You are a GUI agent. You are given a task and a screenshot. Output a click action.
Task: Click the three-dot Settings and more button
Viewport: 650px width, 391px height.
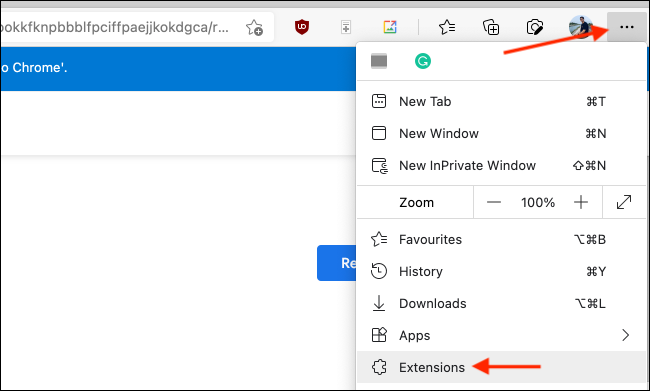(627, 27)
